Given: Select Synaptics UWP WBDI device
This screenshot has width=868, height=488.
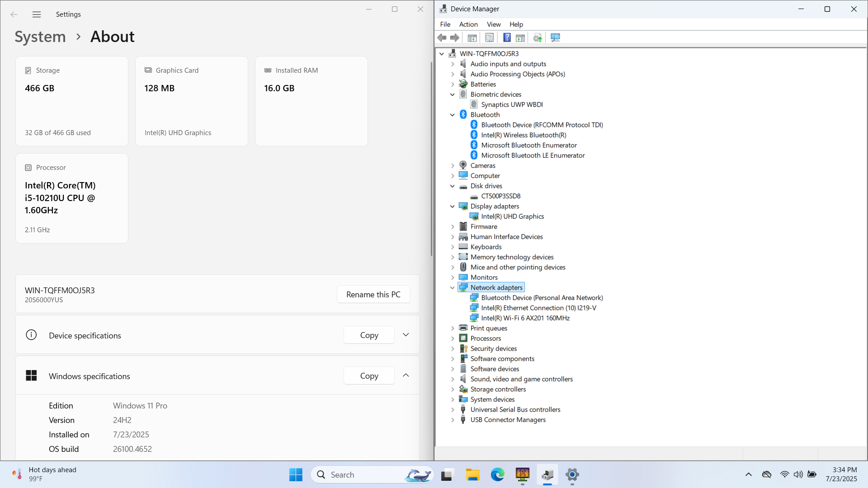Looking at the screenshot, I should click(512, 104).
